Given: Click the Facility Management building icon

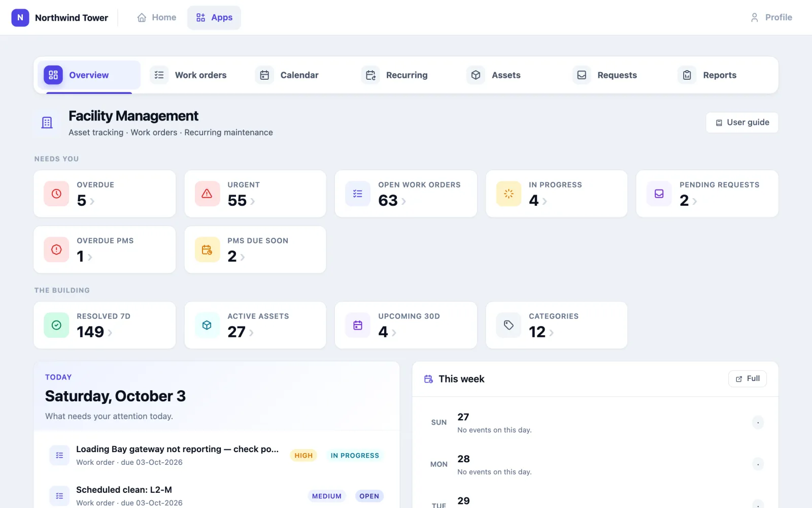Looking at the screenshot, I should [x=47, y=122].
